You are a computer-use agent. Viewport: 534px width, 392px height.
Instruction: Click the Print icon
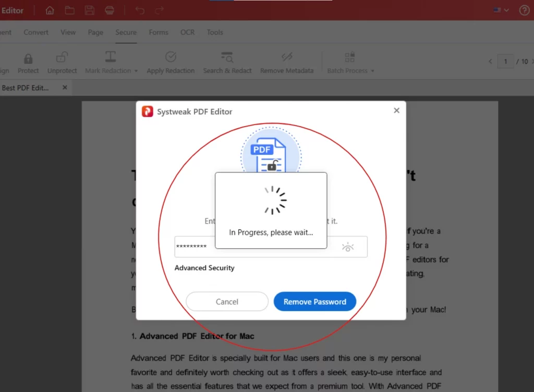click(x=110, y=10)
